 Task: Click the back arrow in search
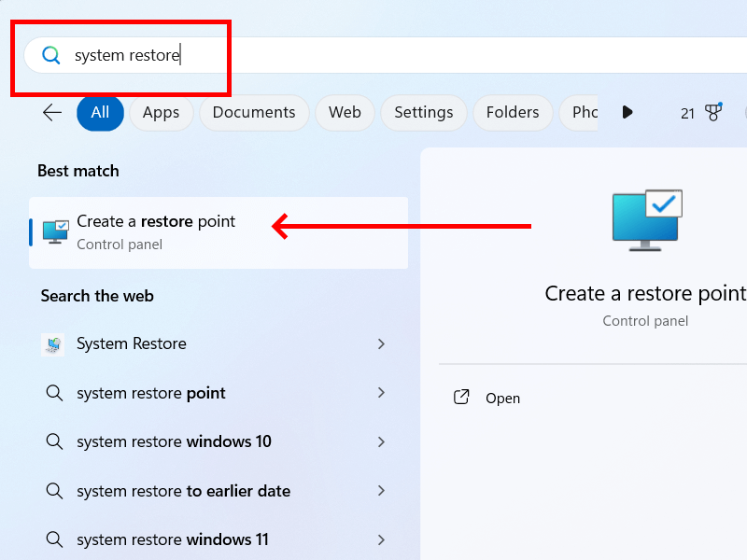51,112
